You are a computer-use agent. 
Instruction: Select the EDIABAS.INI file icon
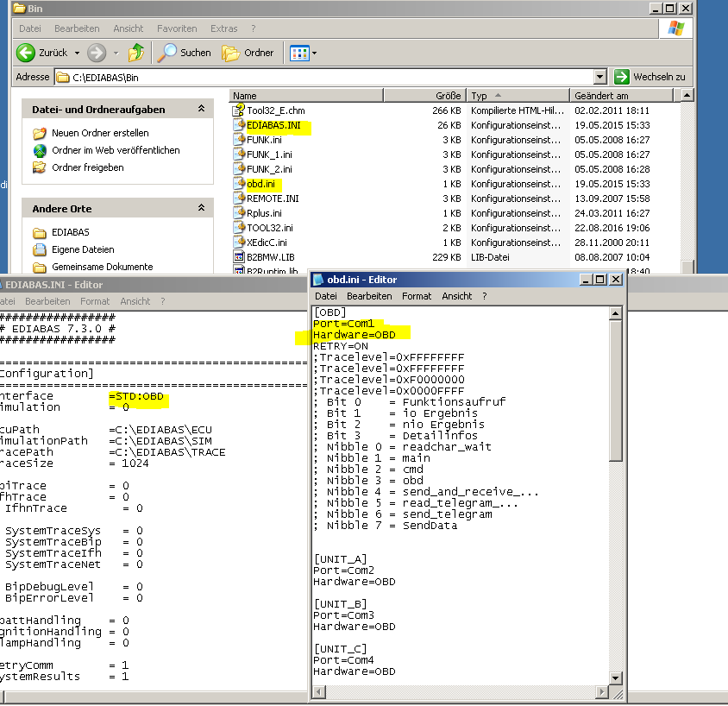(239, 125)
